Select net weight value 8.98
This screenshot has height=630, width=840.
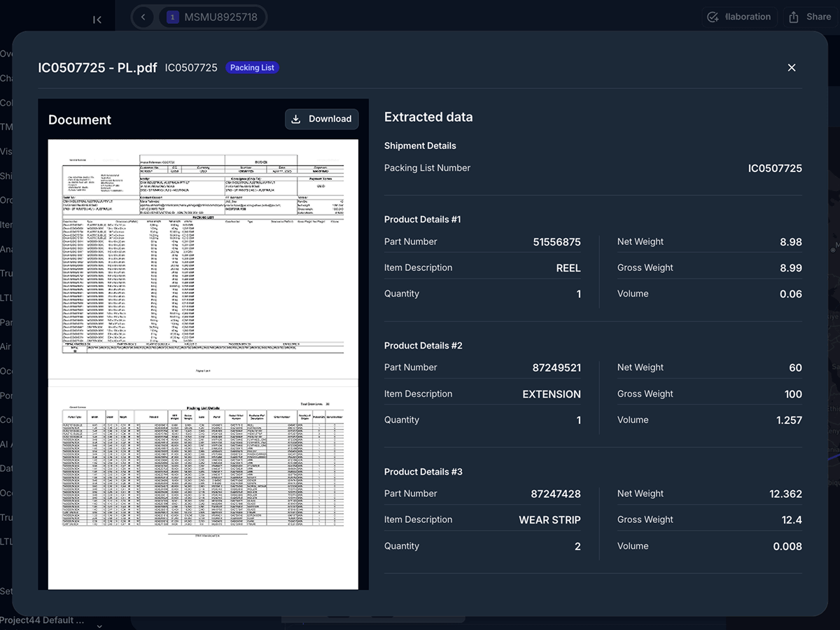pyautogui.click(x=791, y=242)
